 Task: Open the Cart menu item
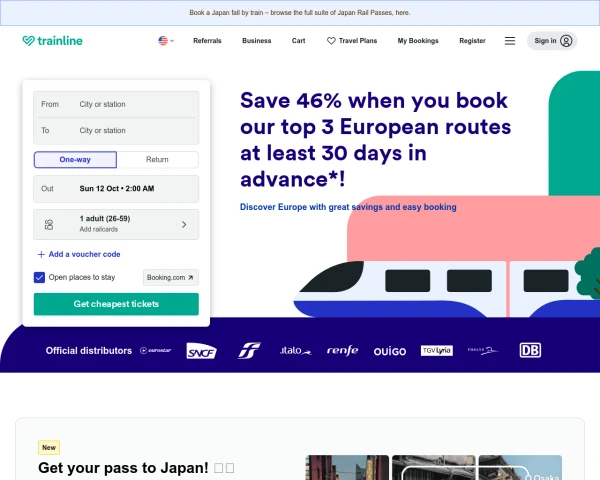(298, 41)
